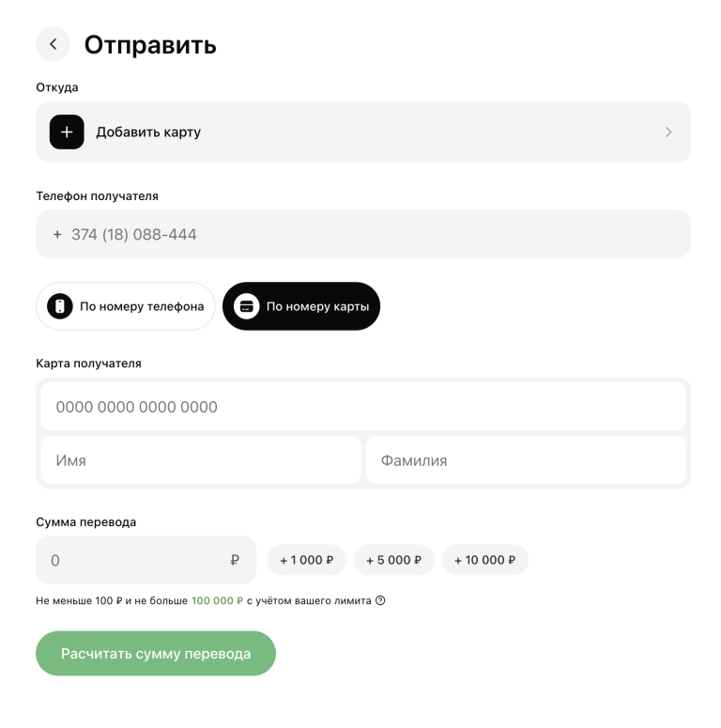Click the phone icon in transfer method
This screenshot has height=728, width=721.
(x=60, y=306)
